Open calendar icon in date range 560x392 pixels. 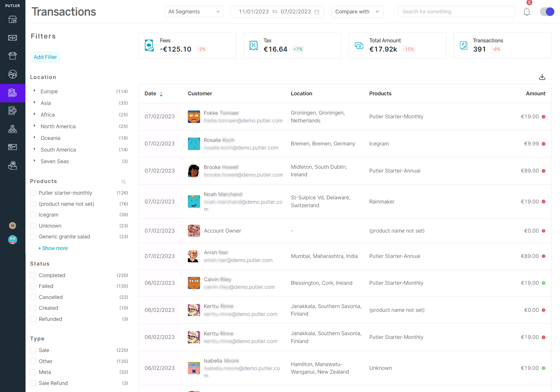click(317, 12)
